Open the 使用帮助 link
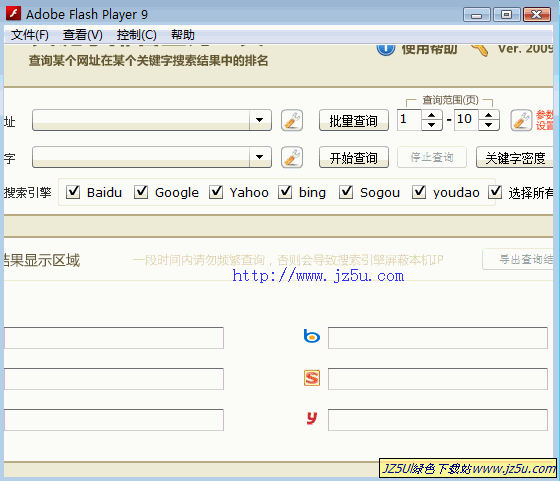This screenshot has height=481, width=560. point(429,49)
